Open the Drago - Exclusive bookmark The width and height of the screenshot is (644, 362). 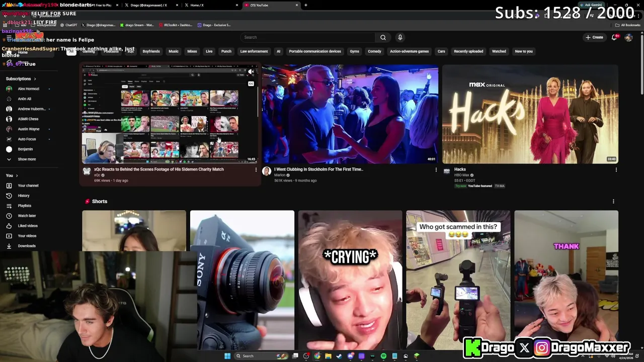click(x=214, y=25)
